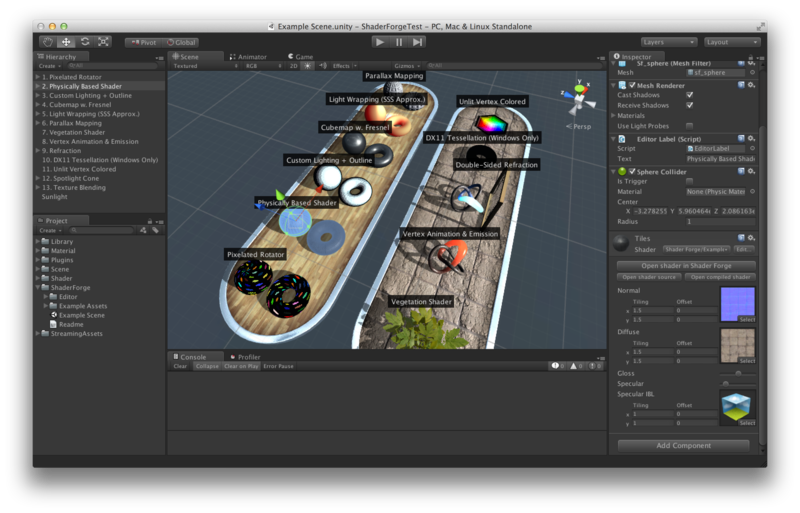Viewport: 800px width, 513px height.
Task: Click Open shader in Shader Forge
Action: pos(686,265)
